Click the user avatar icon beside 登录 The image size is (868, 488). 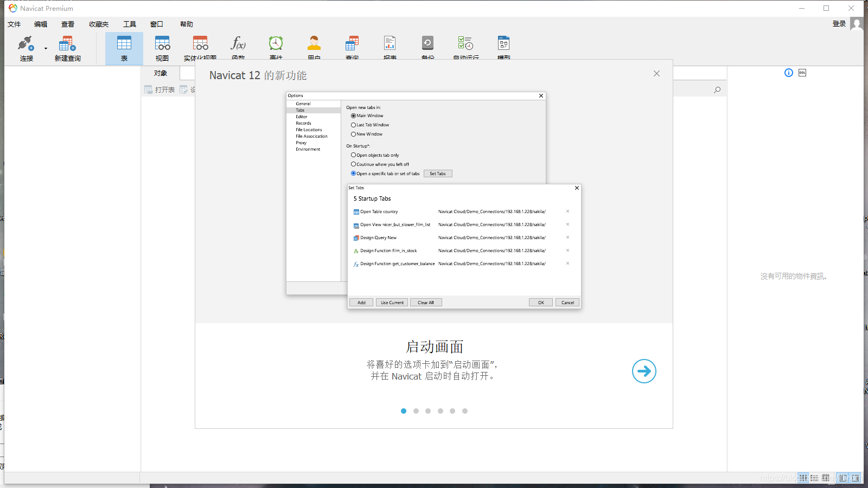(857, 24)
